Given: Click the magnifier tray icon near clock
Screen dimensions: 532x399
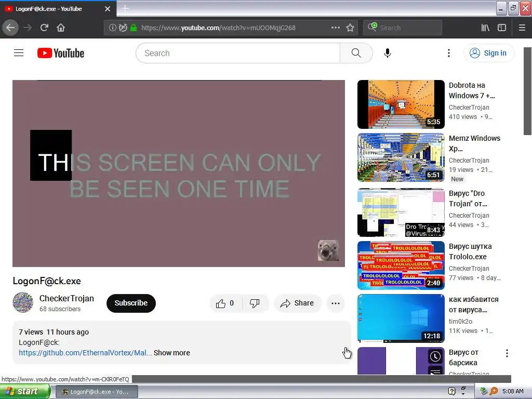Looking at the screenshot, I should click(494, 391).
